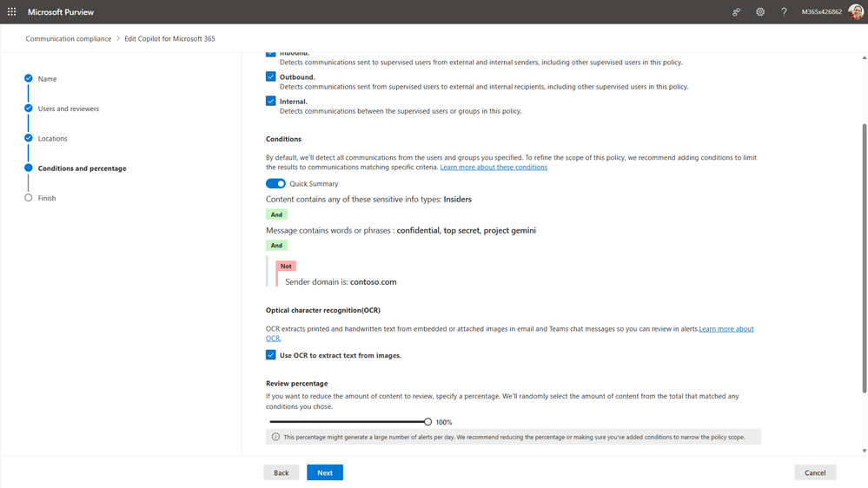Open Communication compliance breadcrumb
This screenshot has height=488, width=868.
tap(69, 39)
